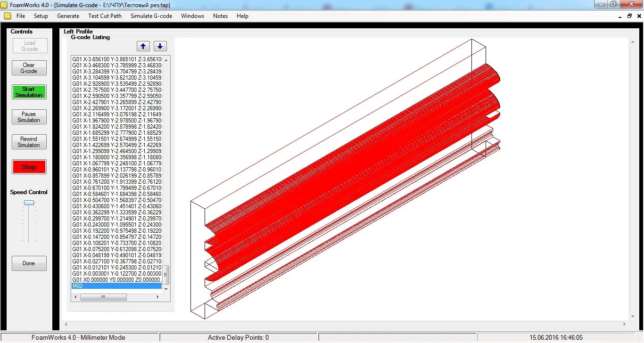The height and width of the screenshot is (343, 644).
Task: Open the Simulate G-code menu
Action: (151, 16)
